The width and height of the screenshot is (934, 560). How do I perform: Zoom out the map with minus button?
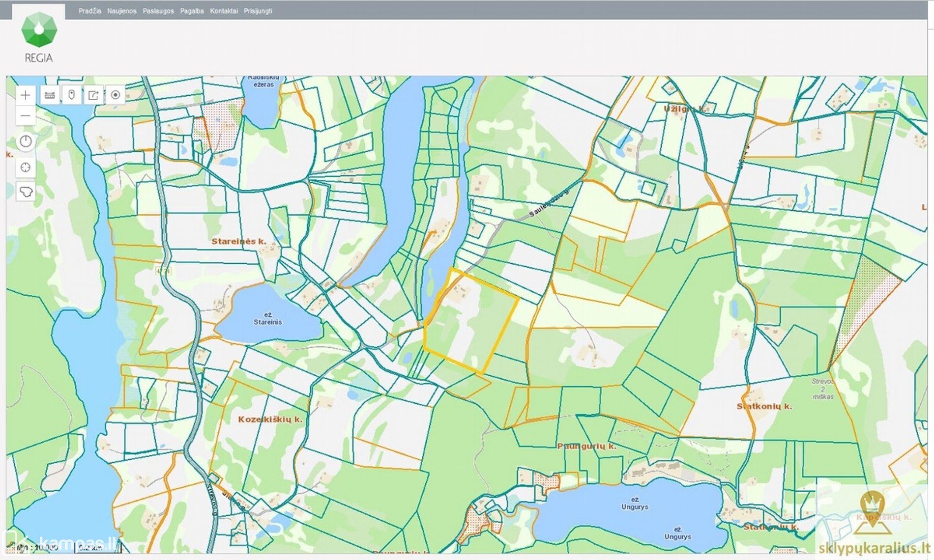click(x=26, y=116)
